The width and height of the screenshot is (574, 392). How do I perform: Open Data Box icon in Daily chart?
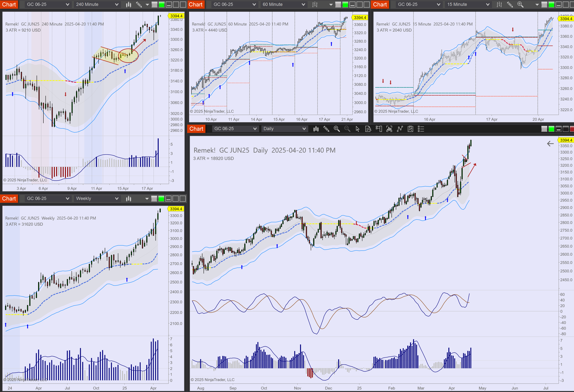368,129
